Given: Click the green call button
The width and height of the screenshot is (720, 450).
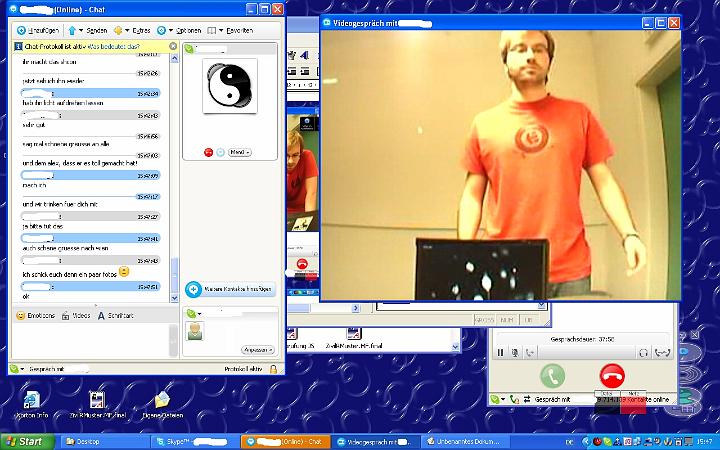Looking at the screenshot, I should click(x=552, y=376).
